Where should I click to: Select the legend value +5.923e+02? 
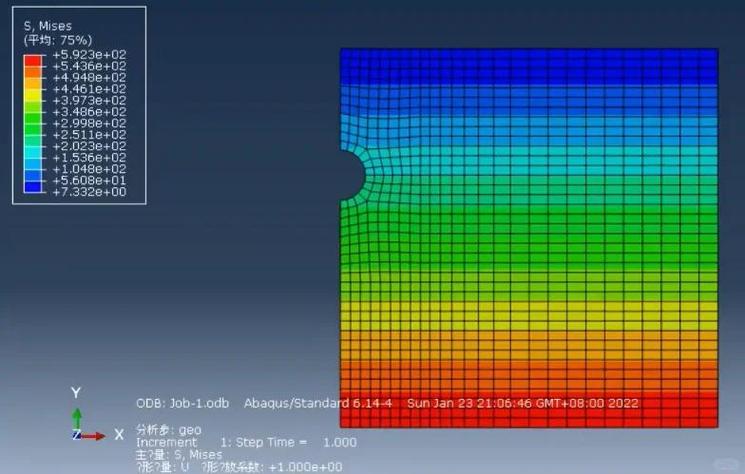pos(89,55)
